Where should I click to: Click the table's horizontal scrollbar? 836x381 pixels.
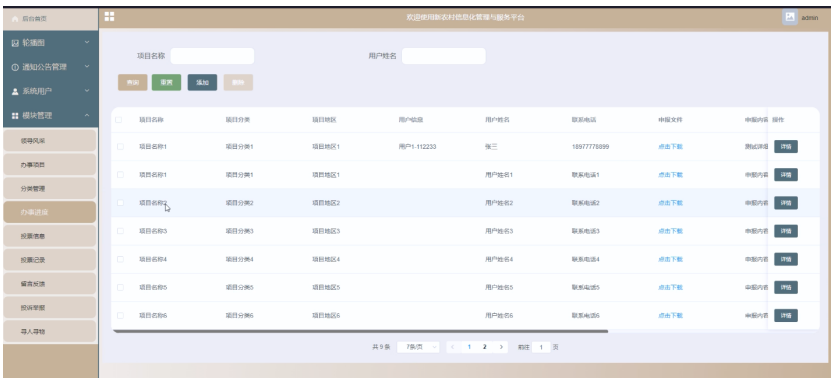click(360, 331)
